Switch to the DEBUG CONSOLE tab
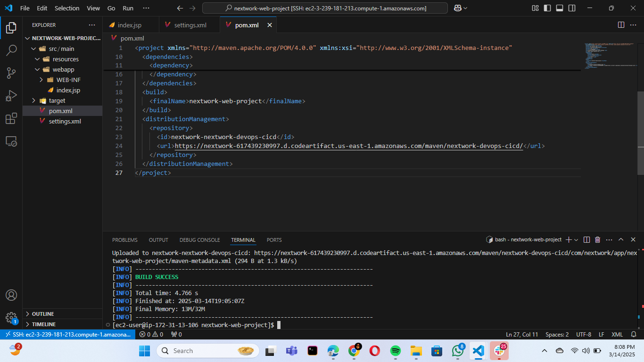The image size is (644, 362). [199, 240]
